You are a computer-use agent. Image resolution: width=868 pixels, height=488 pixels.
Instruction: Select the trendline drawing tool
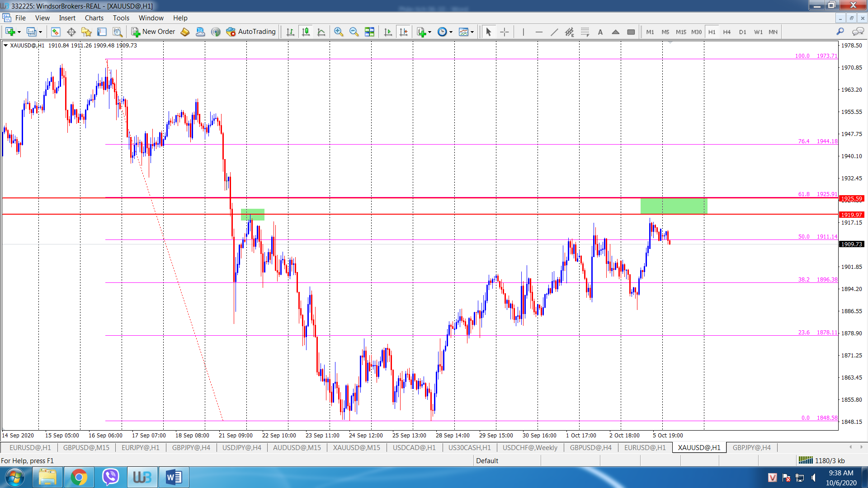pyautogui.click(x=554, y=32)
